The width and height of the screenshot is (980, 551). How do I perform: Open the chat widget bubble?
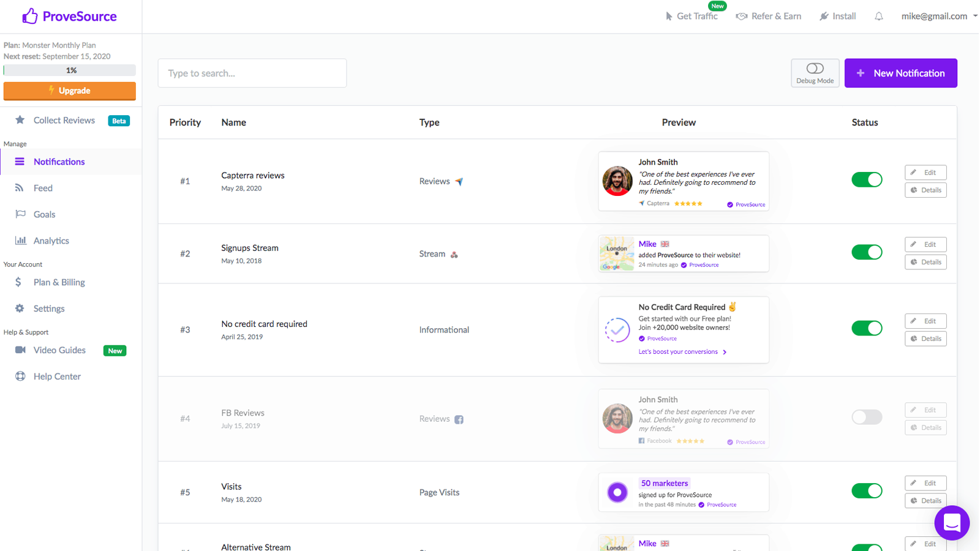(x=951, y=522)
